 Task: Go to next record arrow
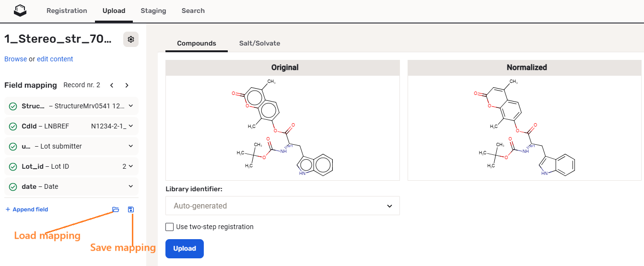click(127, 85)
